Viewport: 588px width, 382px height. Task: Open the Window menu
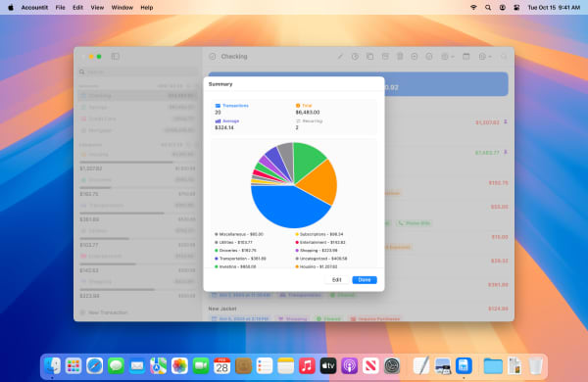[x=122, y=8]
